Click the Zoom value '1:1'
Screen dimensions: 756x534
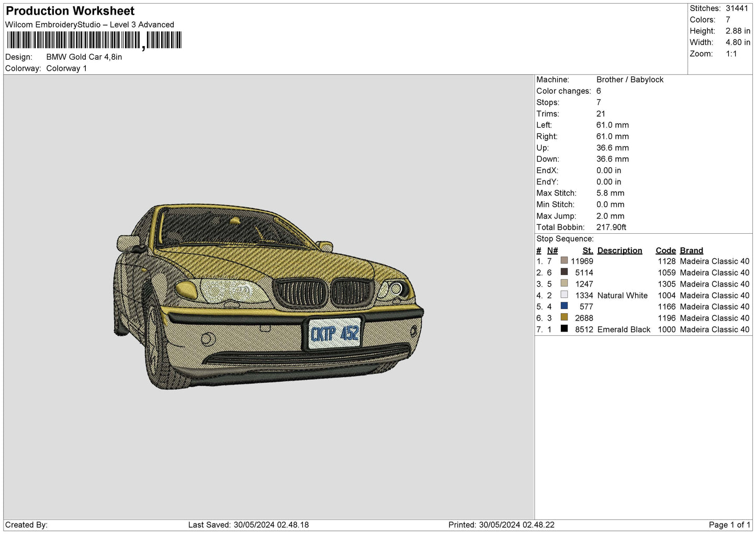pos(731,54)
